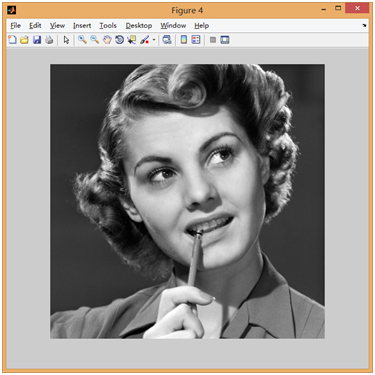375x375 pixels.
Task: Select the Data Cursor tool
Action: click(x=132, y=40)
